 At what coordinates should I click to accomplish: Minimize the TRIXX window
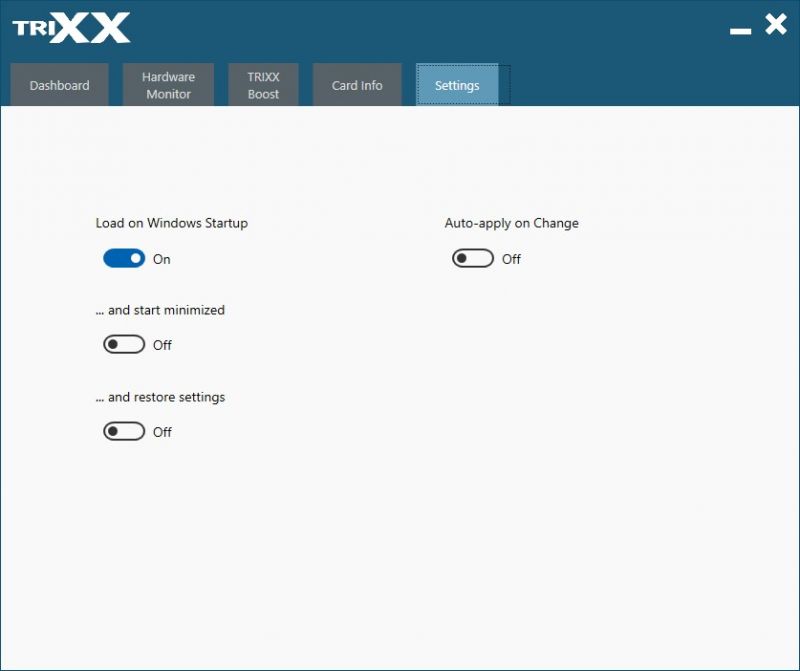point(740,32)
